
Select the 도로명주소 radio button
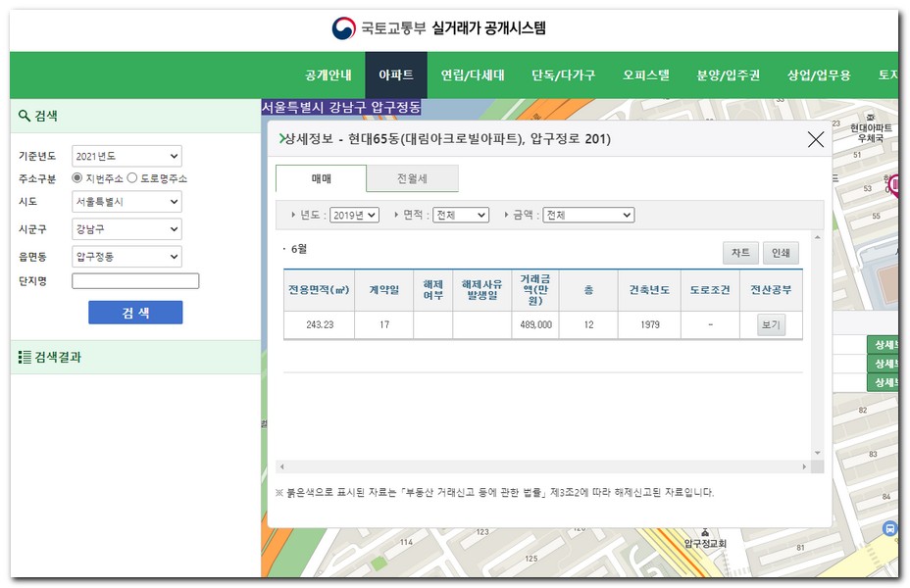[x=132, y=178]
